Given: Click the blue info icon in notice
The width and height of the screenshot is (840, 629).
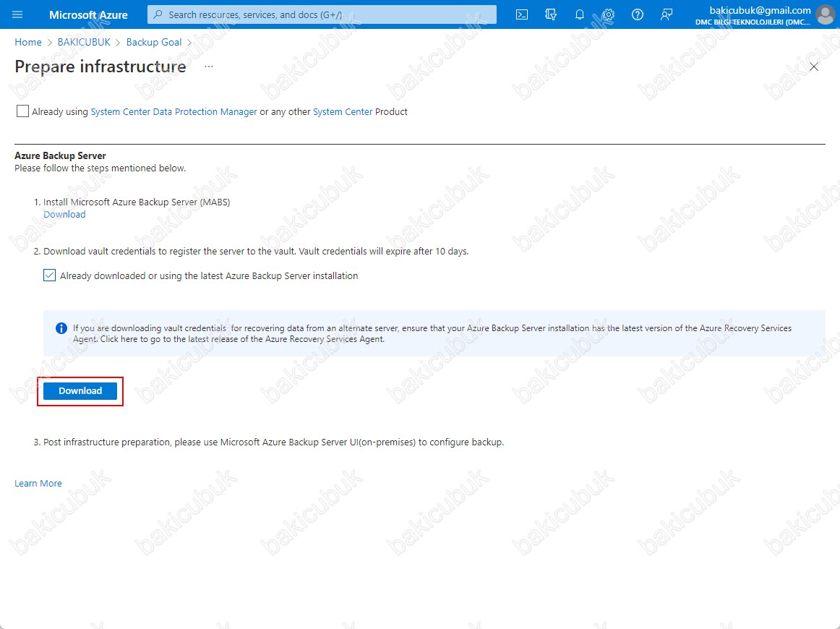Looking at the screenshot, I should point(61,328).
